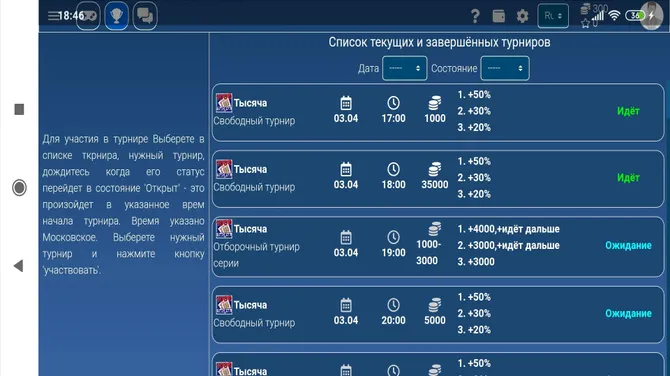The width and height of the screenshot is (670, 376).
Task: Expand the Дата filter dropdown
Action: (404, 68)
